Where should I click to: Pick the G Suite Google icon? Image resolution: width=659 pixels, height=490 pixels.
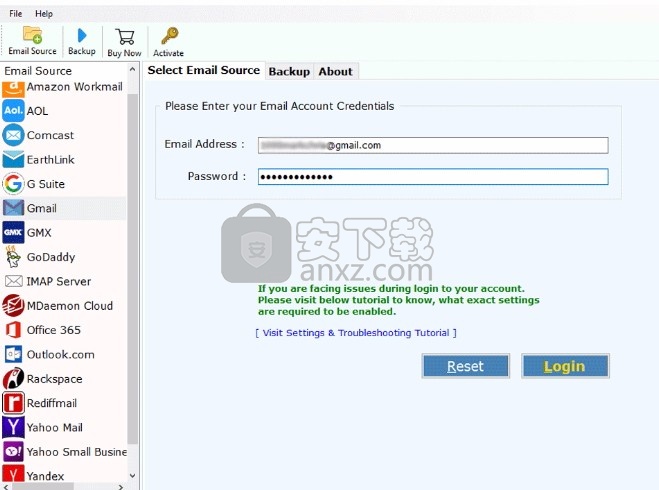point(13,184)
